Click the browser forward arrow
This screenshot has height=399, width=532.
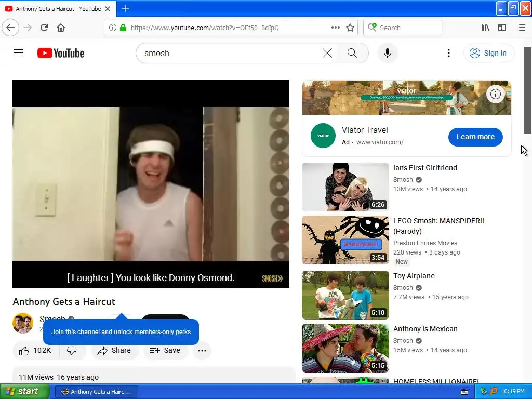pyautogui.click(x=28, y=28)
